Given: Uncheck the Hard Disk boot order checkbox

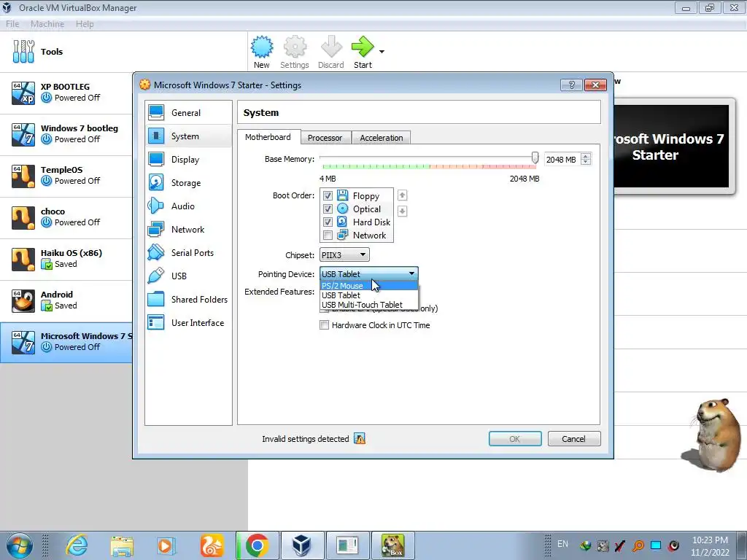Looking at the screenshot, I should (x=328, y=222).
